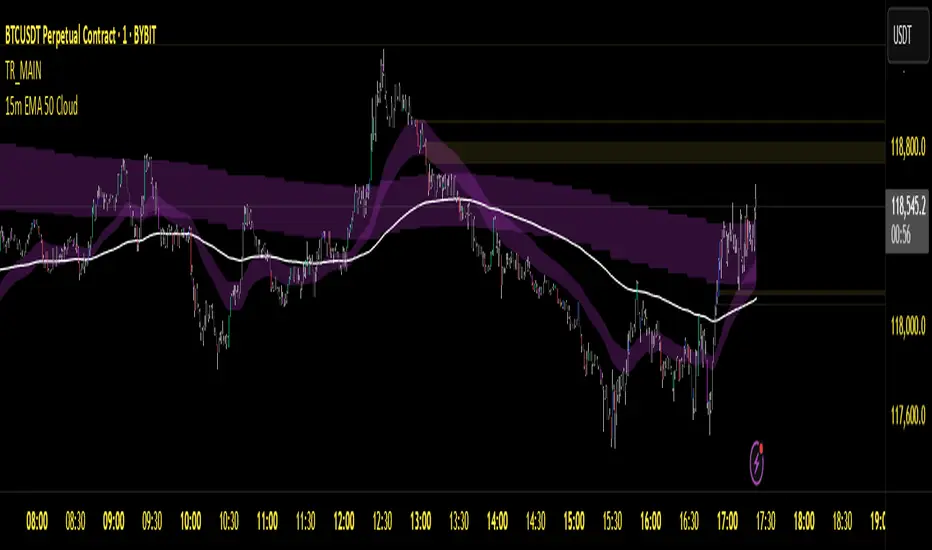Select the TR_MAIN indicator label

23,71
